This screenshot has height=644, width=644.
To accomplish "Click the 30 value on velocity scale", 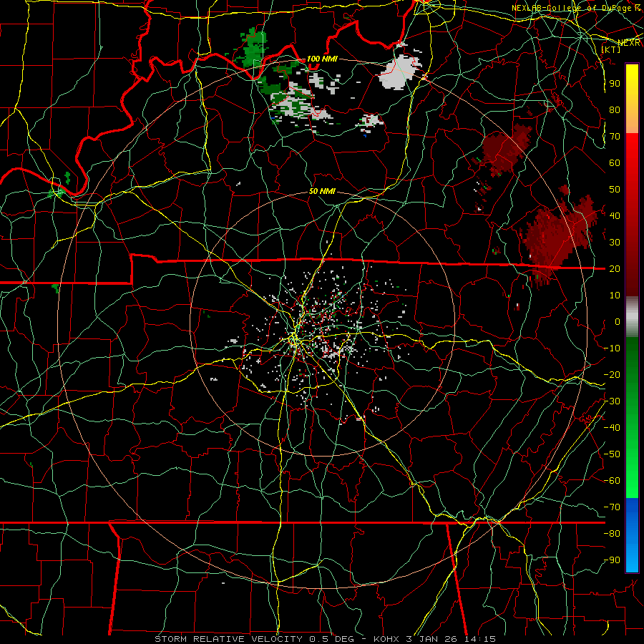I will coord(615,243).
